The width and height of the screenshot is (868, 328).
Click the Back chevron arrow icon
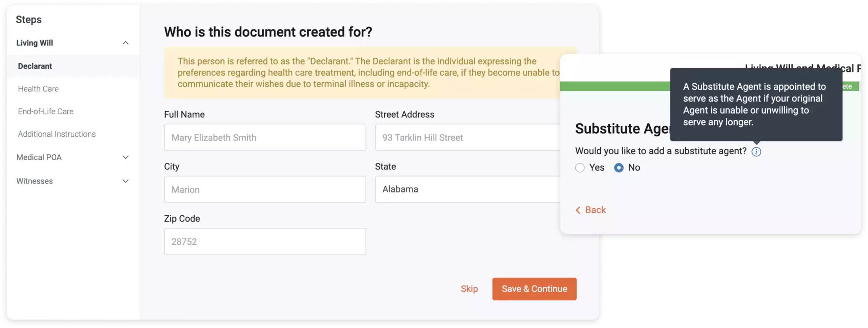(578, 210)
